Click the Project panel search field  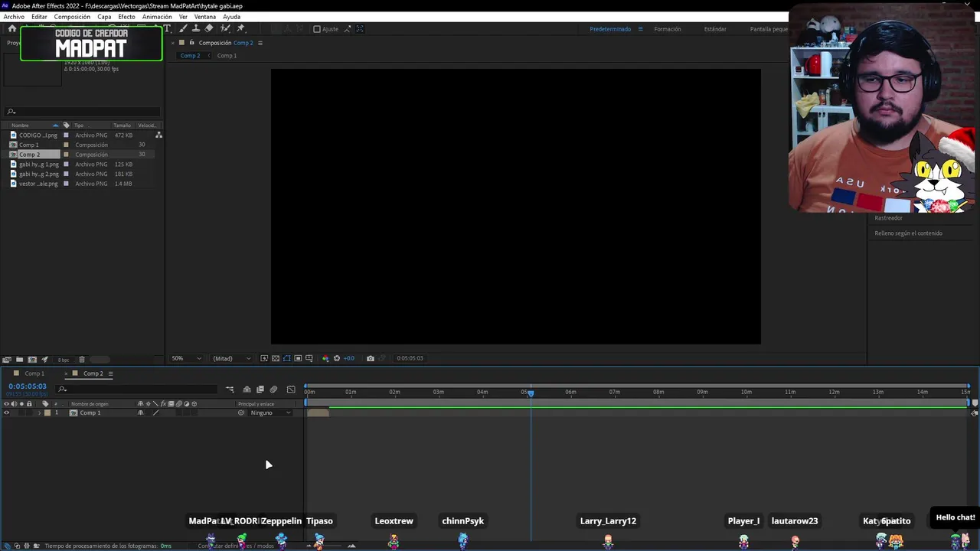click(83, 112)
